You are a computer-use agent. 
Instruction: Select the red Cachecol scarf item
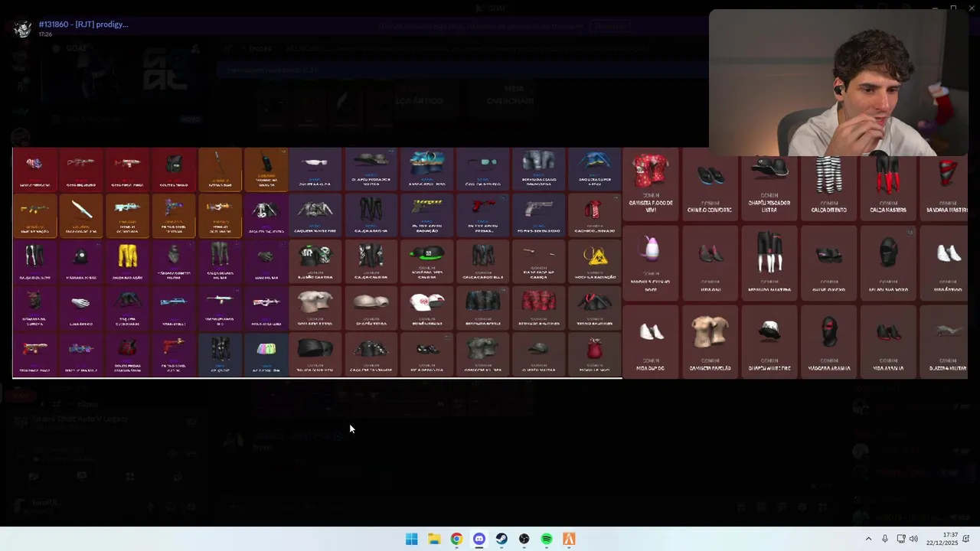pyautogui.click(x=594, y=215)
